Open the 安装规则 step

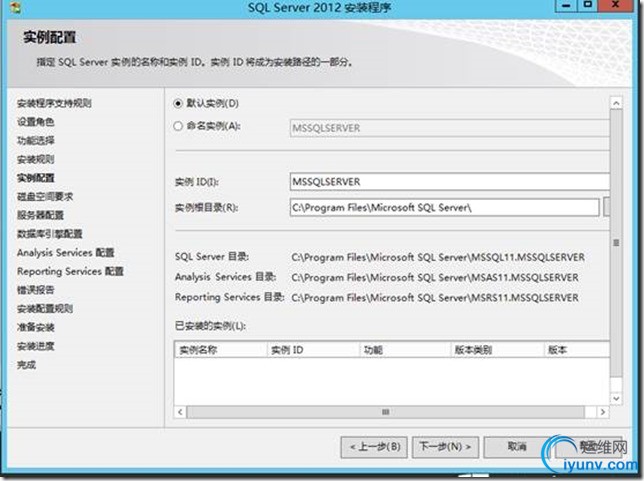(x=35, y=159)
